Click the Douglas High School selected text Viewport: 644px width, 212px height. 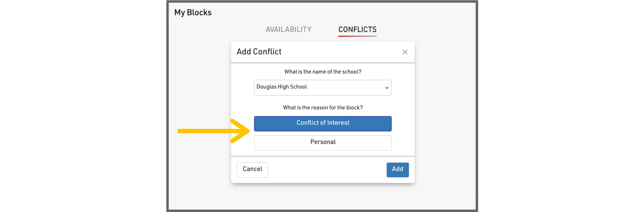pyautogui.click(x=281, y=87)
